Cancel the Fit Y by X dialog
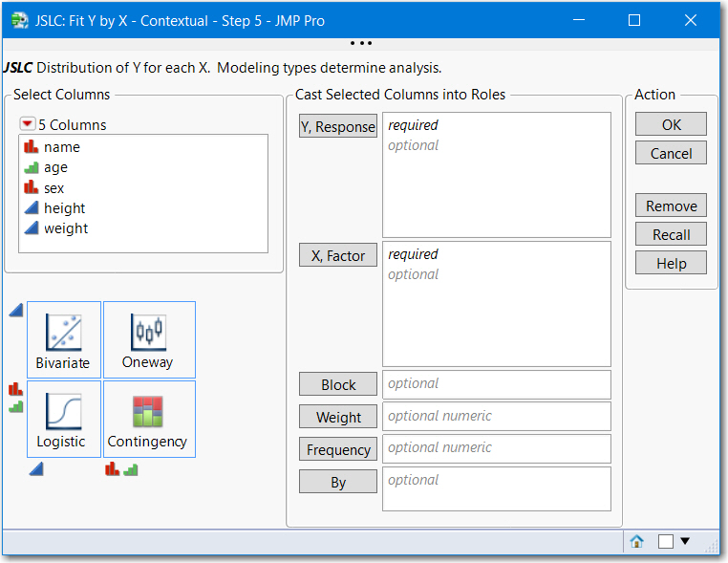Screen dimensions: 728x563 point(671,153)
